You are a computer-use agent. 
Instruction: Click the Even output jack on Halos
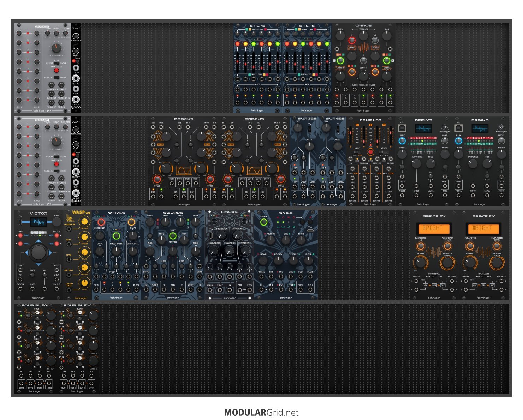[x=249, y=290]
